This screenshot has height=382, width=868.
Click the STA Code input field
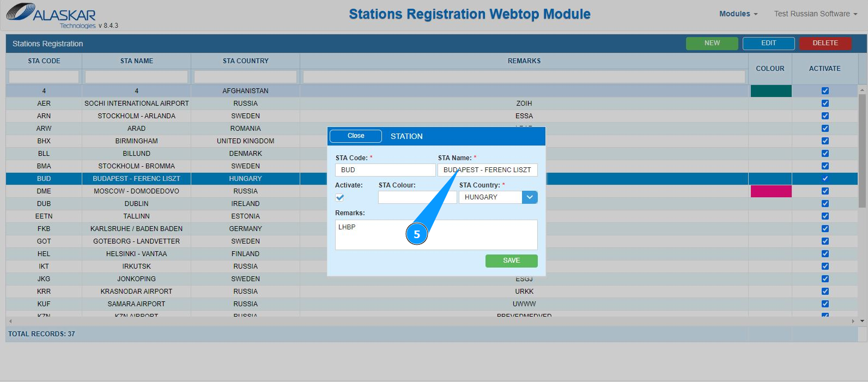[385, 170]
